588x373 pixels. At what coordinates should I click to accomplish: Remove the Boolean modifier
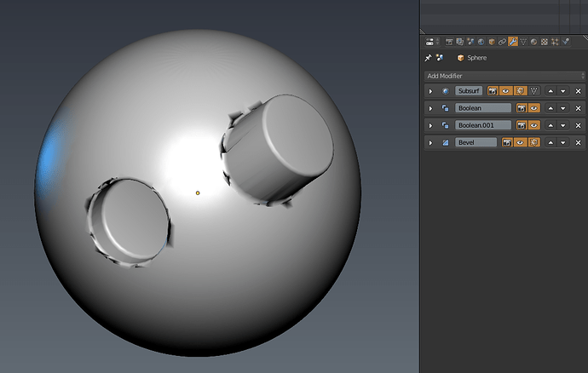pos(579,108)
